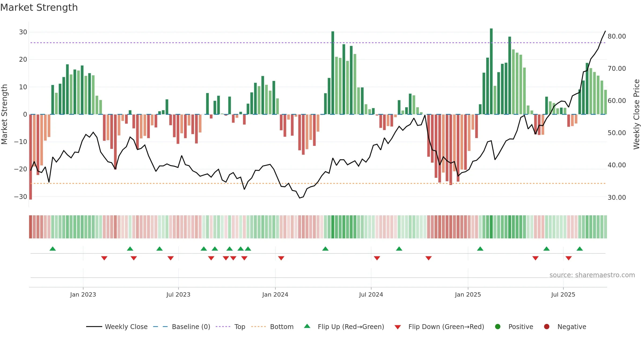
Task: Click the Jul 2024 axis label
Action: coord(371,294)
